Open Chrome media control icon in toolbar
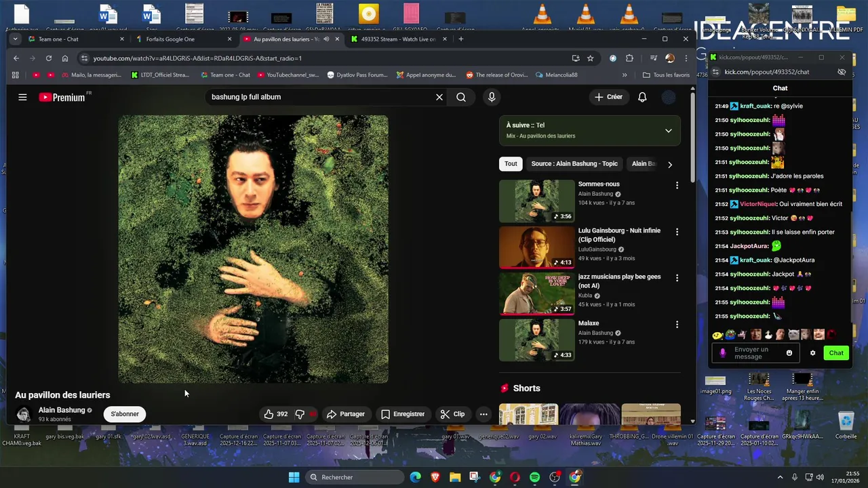Screen dimensions: 868x488 click(653, 58)
